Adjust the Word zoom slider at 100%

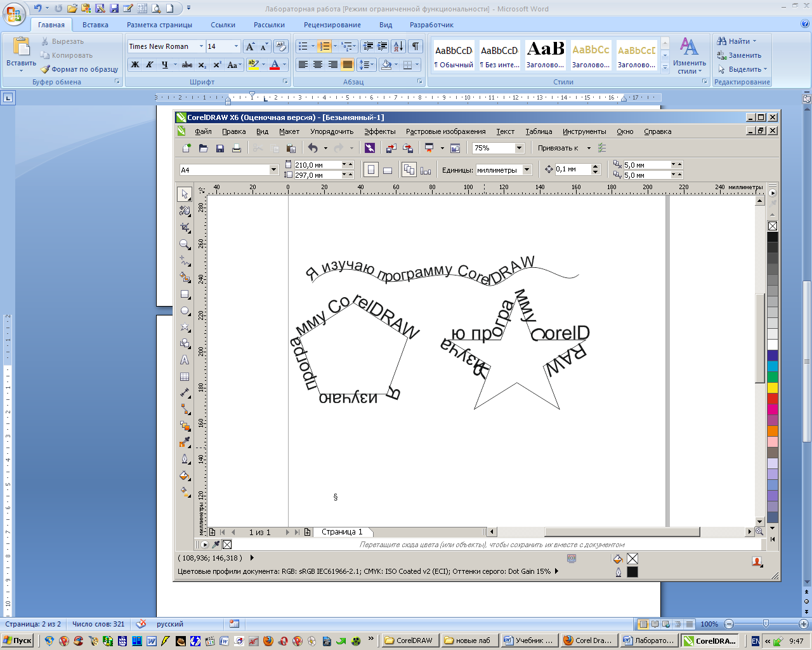(x=766, y=624)
